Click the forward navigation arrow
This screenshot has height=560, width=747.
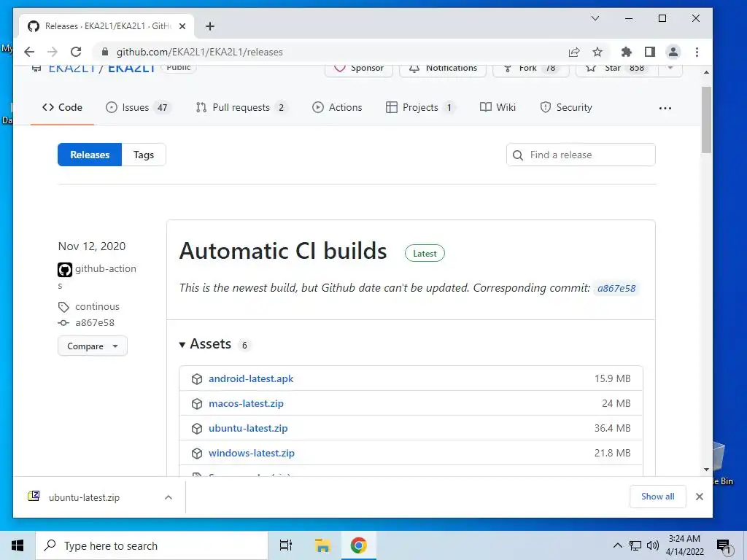(53, 52)
